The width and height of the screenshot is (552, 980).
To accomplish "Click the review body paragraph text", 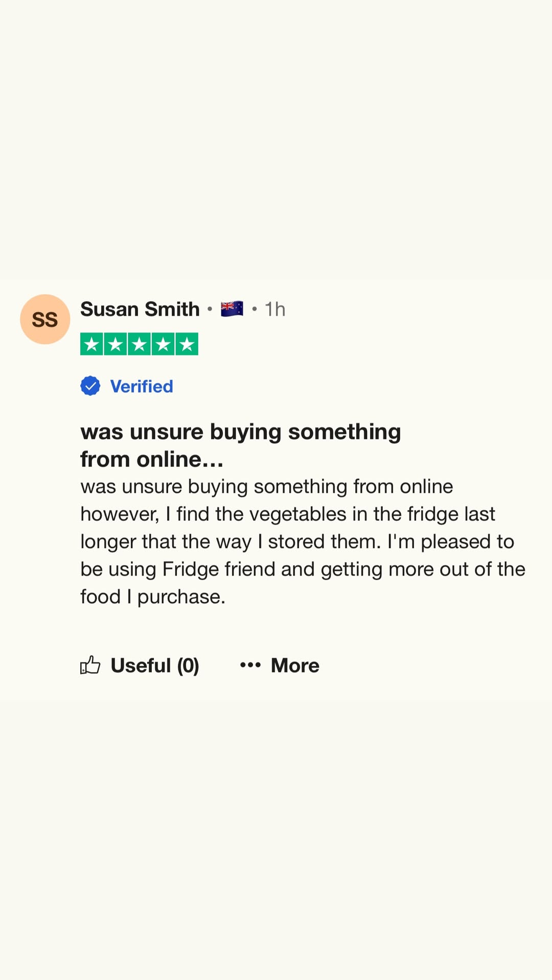I will (303, 542).
